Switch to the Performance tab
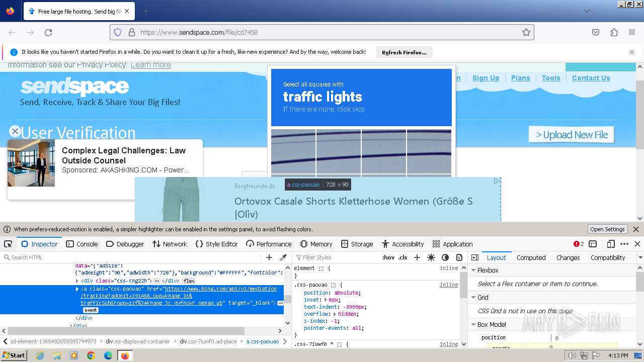This screenshot has width=644, height=362. (x=269, y=244)
